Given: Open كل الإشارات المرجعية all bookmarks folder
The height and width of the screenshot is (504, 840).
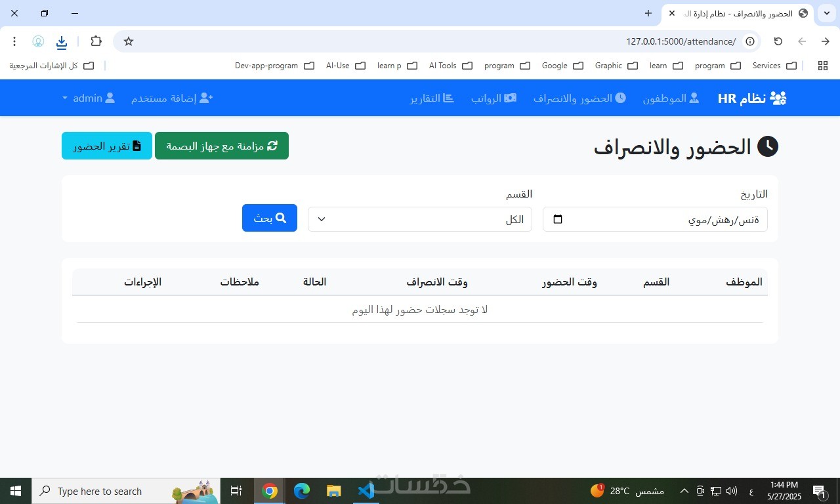Looking at the screenshot, I should pyautogui.click(x=52, y=66).
